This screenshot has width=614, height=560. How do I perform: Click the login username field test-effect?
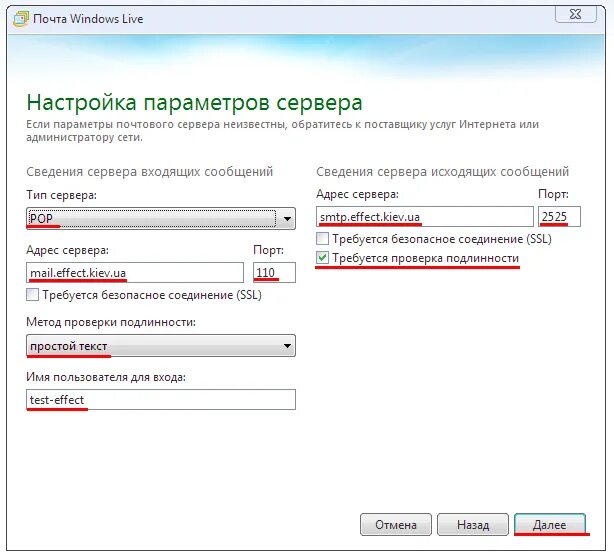161,399
